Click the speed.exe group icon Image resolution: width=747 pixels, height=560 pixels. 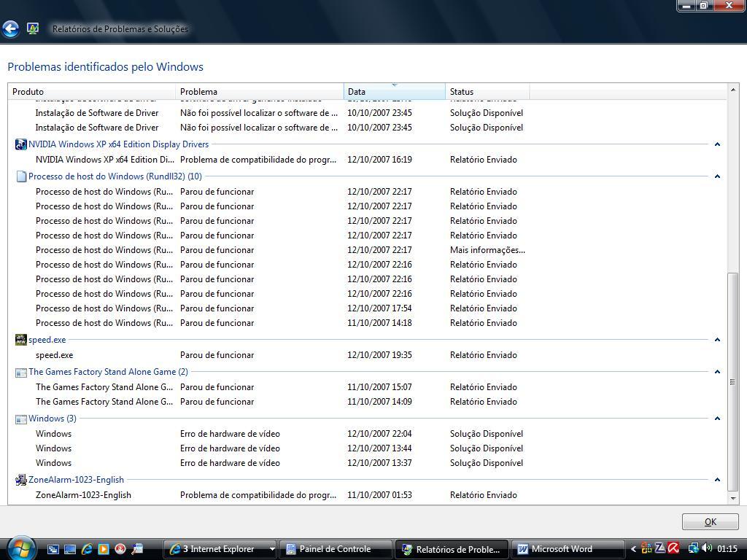[x=21, y=340]
